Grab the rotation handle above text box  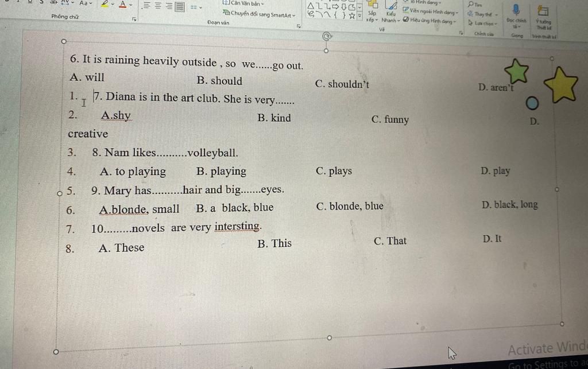[x=327, y=36]
